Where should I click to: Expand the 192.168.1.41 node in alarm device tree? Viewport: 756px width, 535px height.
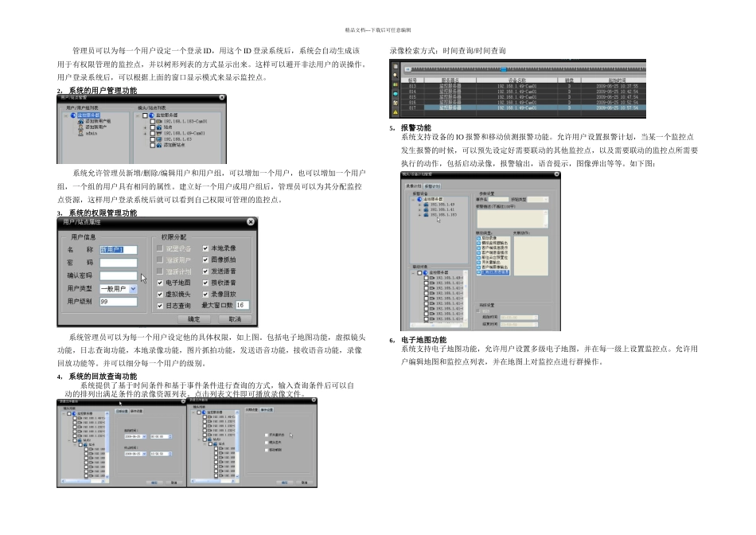tap(420, 210)
